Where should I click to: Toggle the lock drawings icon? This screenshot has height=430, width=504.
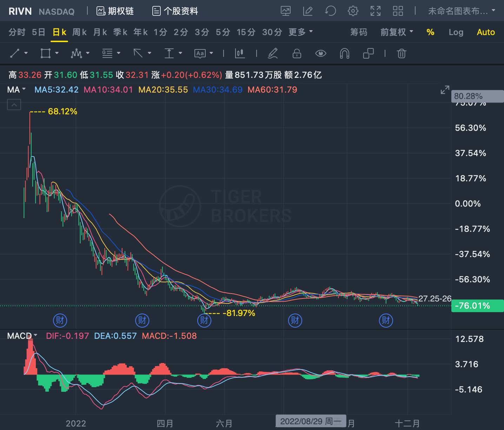pos(297,53)
